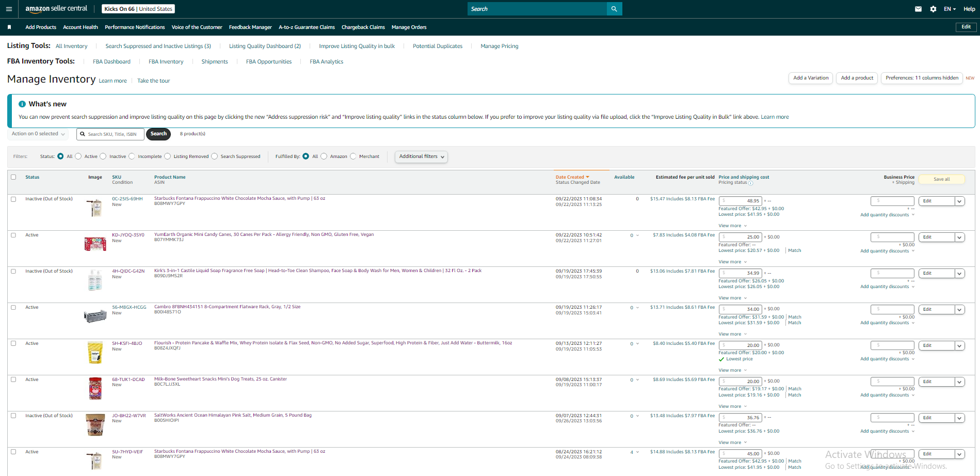Select the checkbox for SKU SH-KSFI-4BJO

tap(13, 343)
